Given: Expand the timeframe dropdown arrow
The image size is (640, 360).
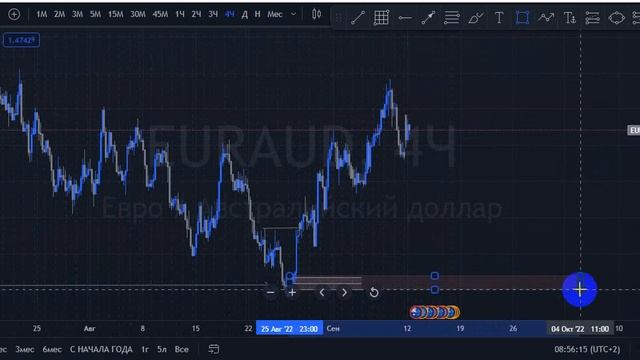Looking at the screenshot, I should click(x=293, y=15).
